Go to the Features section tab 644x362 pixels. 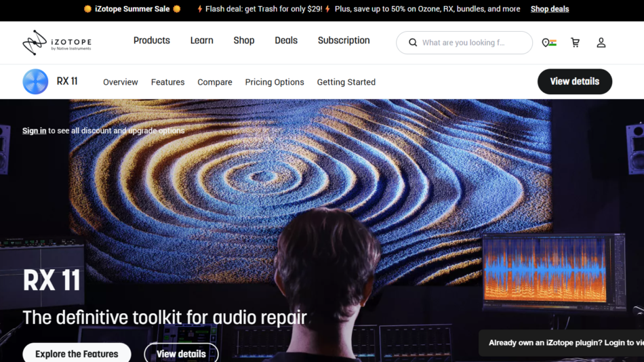click(x=167, y=82)
